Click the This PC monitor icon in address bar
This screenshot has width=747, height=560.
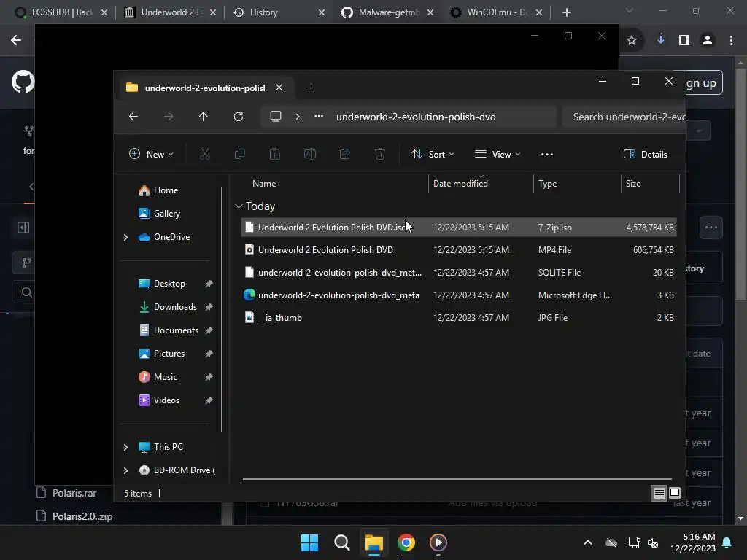(275, 117)
